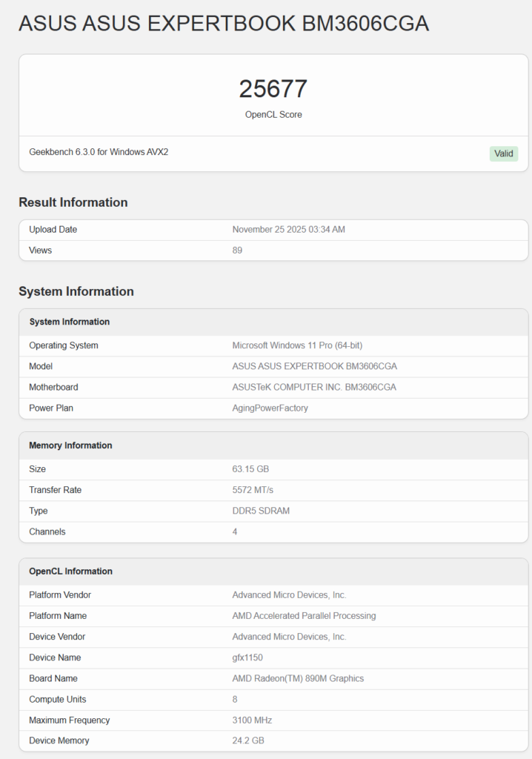Screen dimensions: 532x759
Task: Click the Memory Information table header
Action: point(70,445)
